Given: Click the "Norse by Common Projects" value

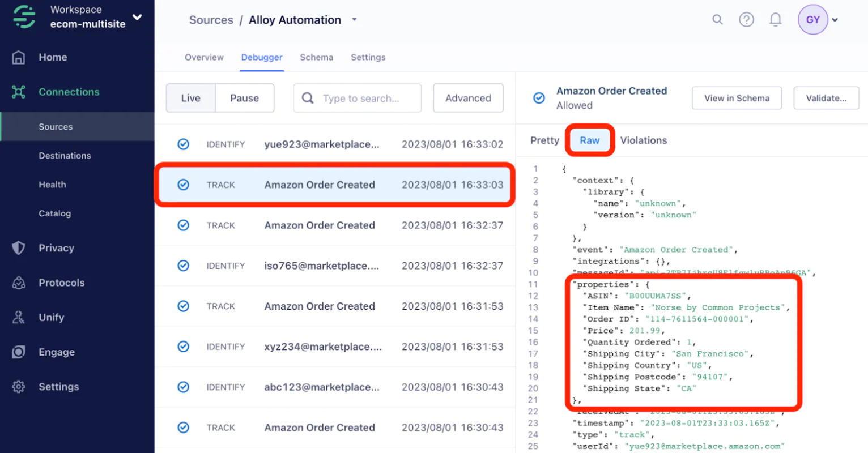Looking at the screenshot, I should pos(717,307).
